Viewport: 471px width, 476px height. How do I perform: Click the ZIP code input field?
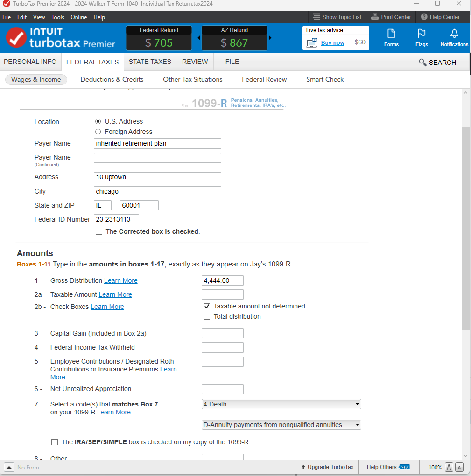pyautogui.click(x=139, y=205)
